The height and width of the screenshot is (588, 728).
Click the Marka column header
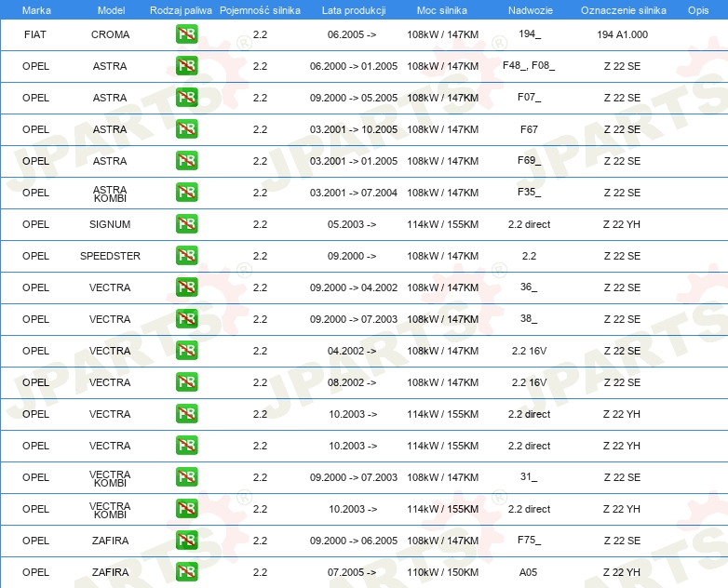[x=36, y=10]
